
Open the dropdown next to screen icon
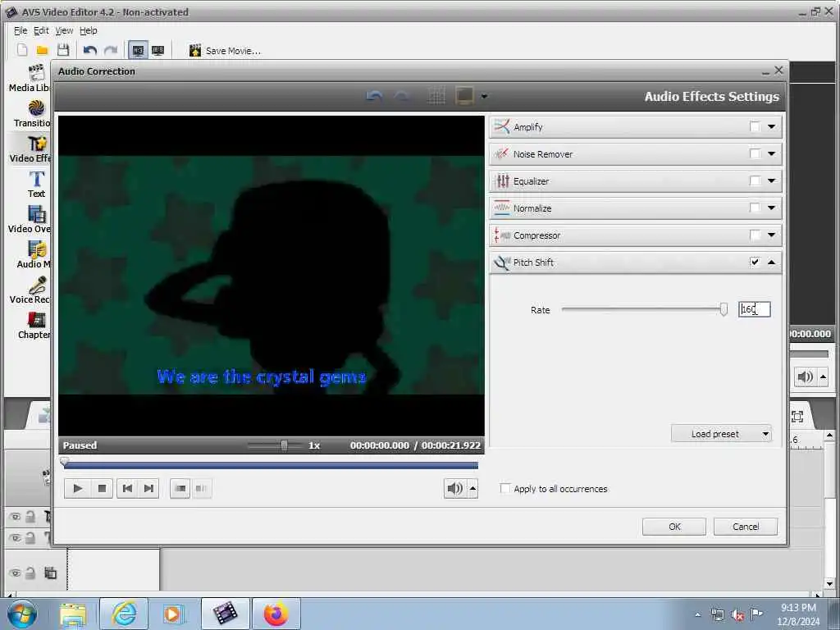click(484, 97)
